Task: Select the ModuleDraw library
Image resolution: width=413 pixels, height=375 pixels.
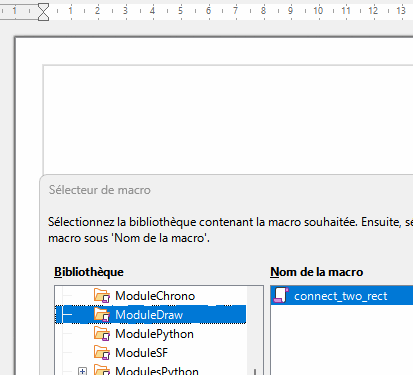Action: tap(149, 315)
